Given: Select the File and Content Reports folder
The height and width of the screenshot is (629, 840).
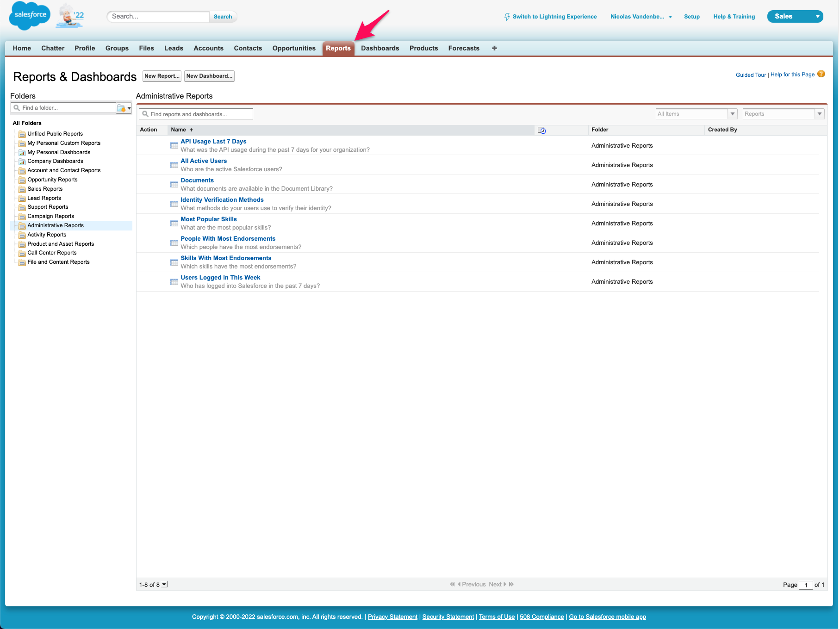Looking at the screenshot, I should 58,262.
